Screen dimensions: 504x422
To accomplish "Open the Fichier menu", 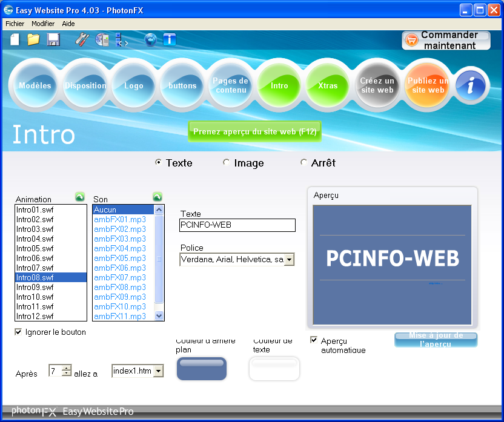I will click(15, 24).
